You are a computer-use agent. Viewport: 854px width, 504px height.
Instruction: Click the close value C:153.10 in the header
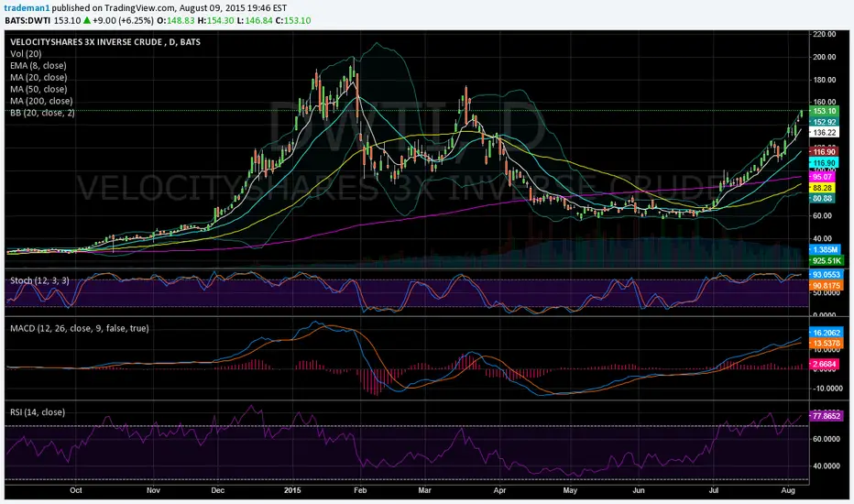pos(293,21)
